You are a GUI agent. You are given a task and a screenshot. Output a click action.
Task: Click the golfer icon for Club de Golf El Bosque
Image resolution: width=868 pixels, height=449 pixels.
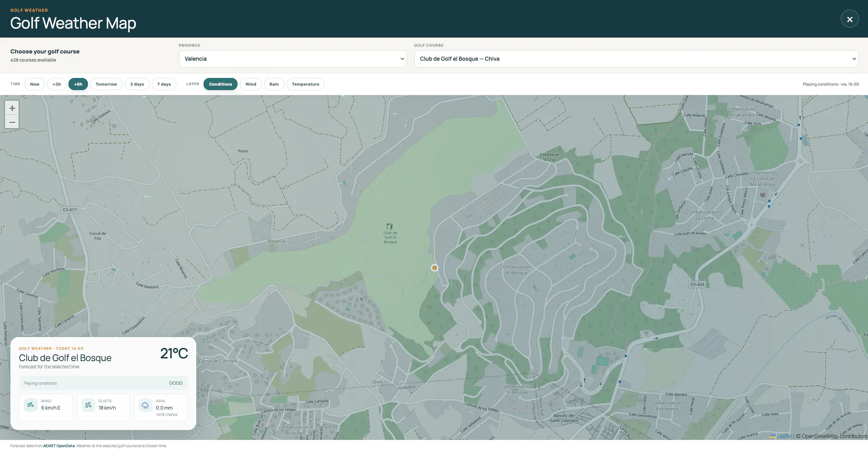(390, 226)
